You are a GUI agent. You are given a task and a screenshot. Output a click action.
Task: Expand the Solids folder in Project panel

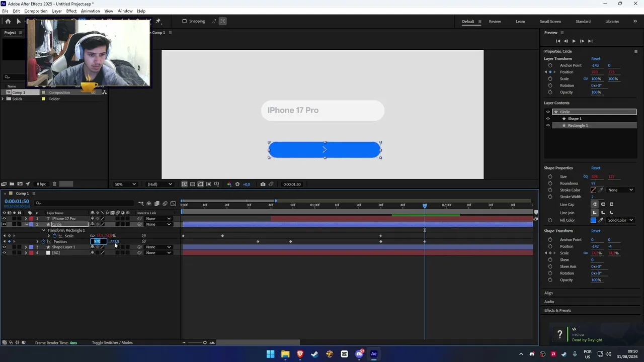point(3,99)
